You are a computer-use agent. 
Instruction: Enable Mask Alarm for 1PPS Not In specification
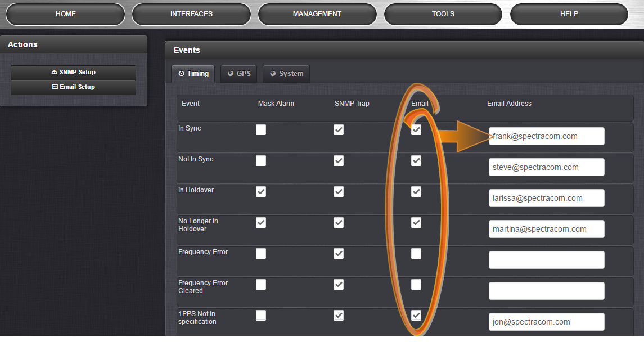point(261,316)
